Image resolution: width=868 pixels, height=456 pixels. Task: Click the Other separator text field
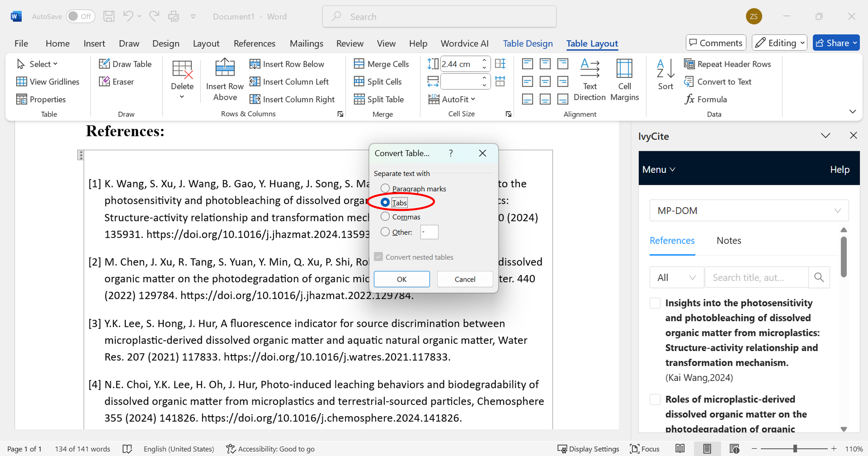pos(429,232)
